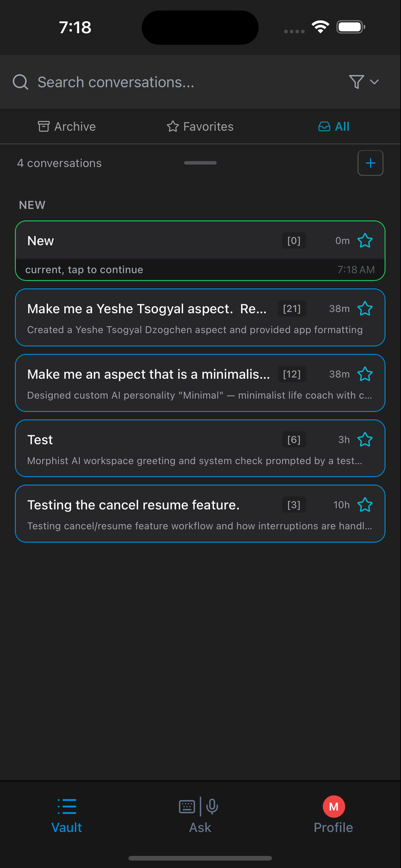The height and width of the screenshot is (868, 401).
Task: Tap the drag handle bar under tabs
Action: 200,163
